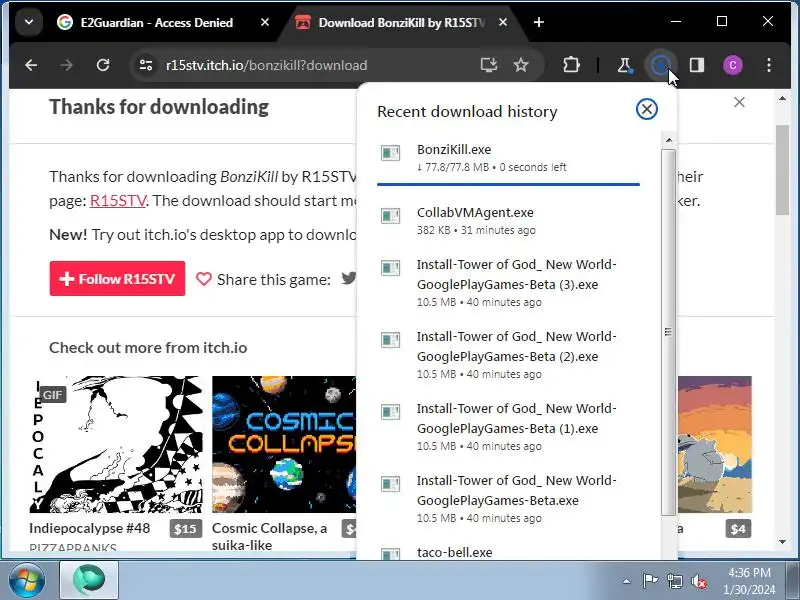Close the E2Guardian tab

265,22
